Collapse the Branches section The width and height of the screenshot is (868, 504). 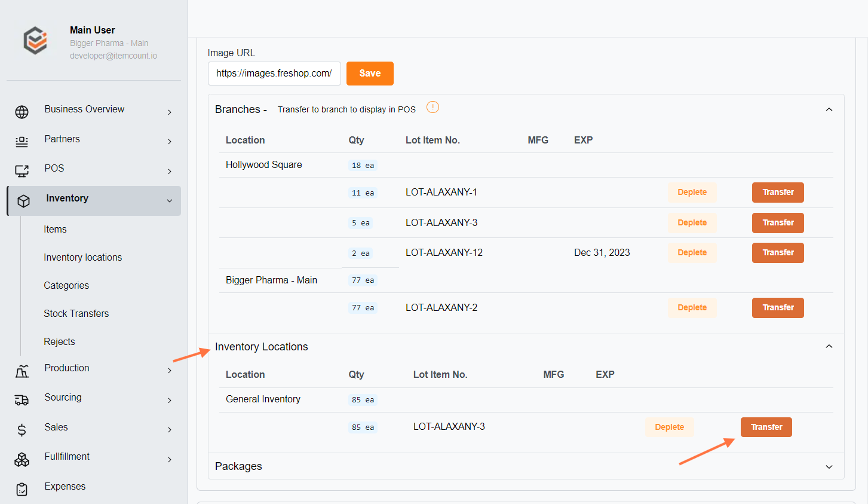click(829, 109)
